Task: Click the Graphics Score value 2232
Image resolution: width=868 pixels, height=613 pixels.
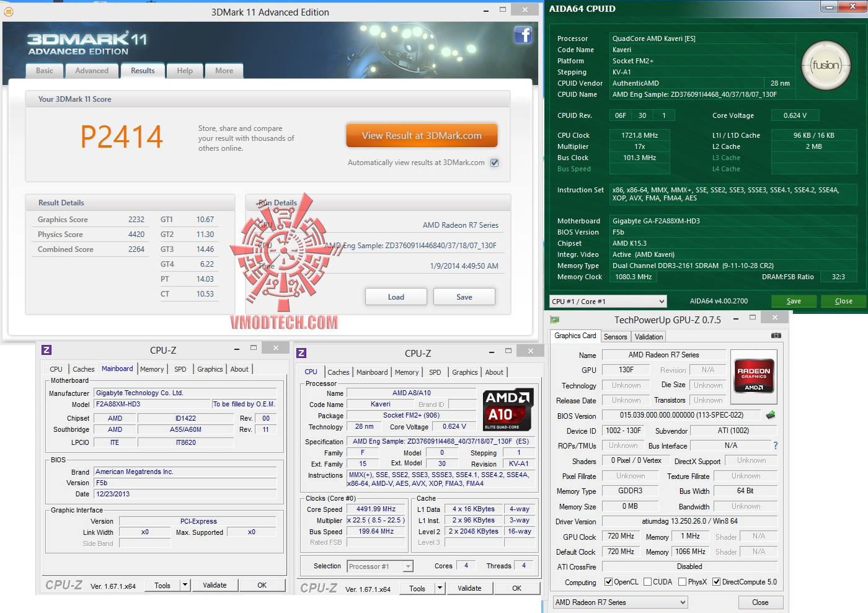Action: point(136,220)
